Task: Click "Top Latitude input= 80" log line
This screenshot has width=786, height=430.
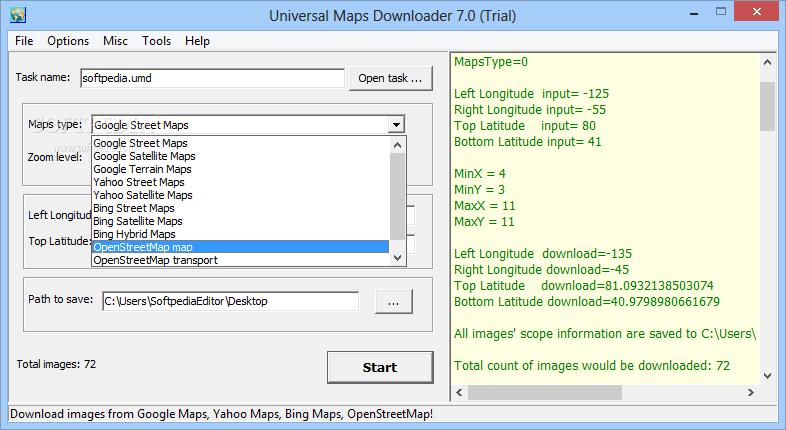Action: coord(525,126)
